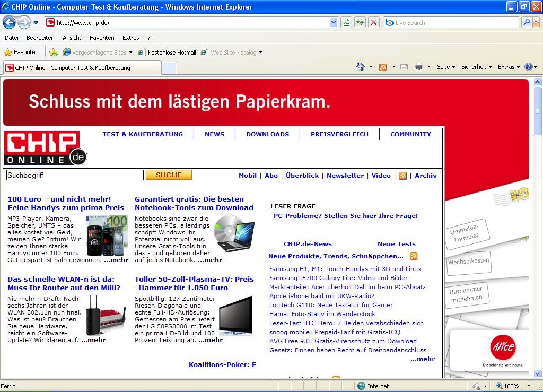Screen dimensions: 543x392
Task: Click the WLAN router thumbnail image
Action: pyautogui.click(x=106, y=316)
